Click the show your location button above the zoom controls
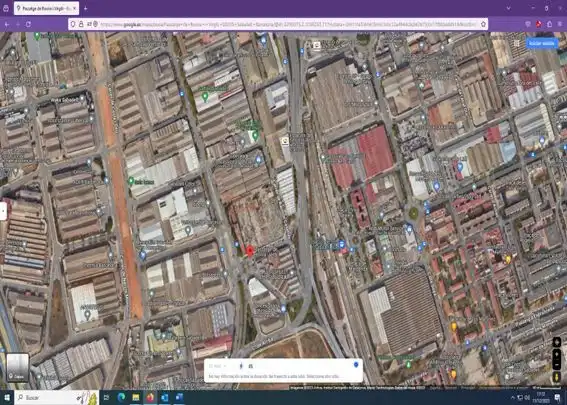 pyautogui.click(x=557, y=342)
